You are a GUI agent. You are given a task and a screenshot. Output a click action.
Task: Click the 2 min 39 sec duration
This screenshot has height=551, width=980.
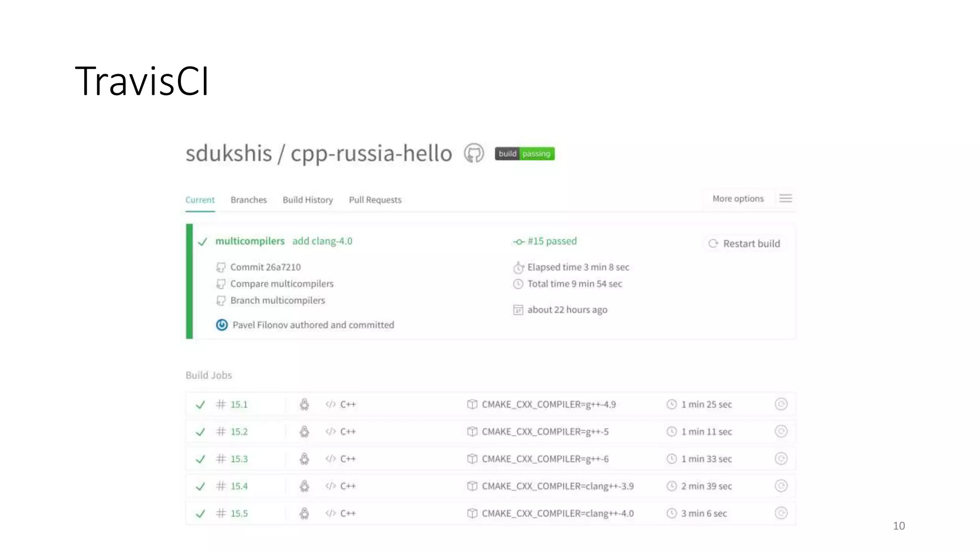click(x=706, y=486)
